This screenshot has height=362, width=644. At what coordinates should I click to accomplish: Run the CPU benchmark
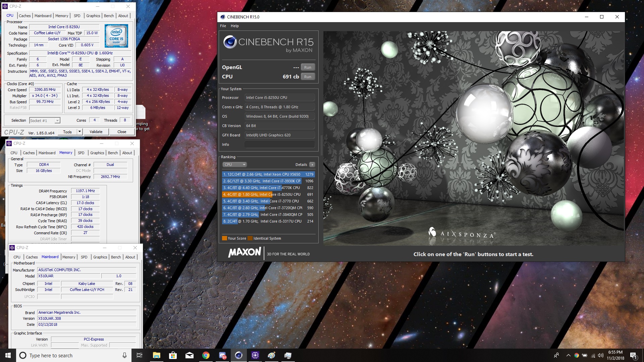[308, 77]
